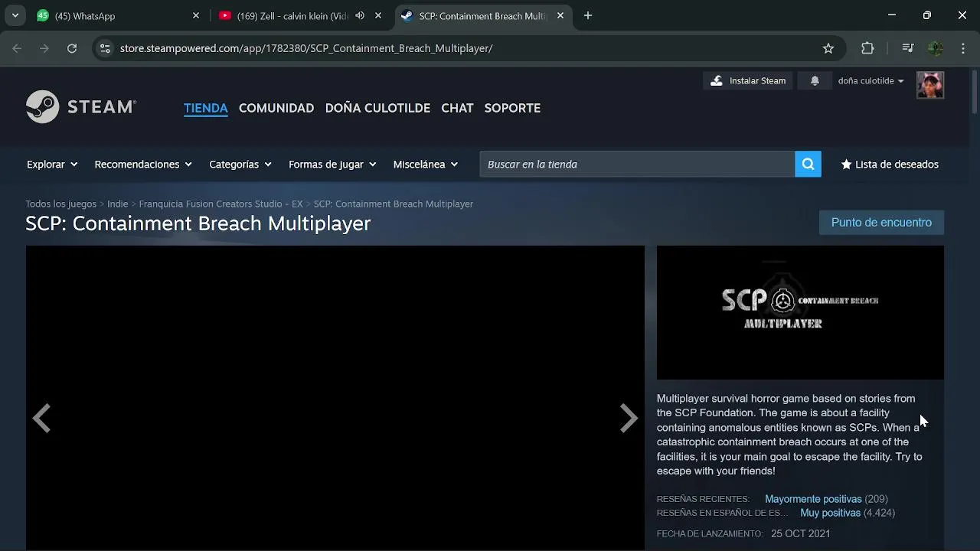
Task: Open Indie breadcrumb link
Action: click(x=117, y=204)
